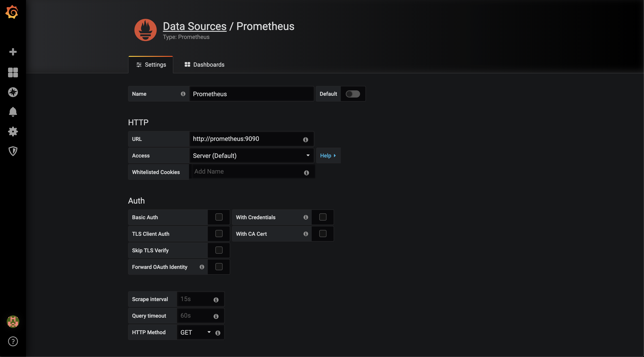Image resolution: width=644 pixels, height=357 pixels.
Task: Expand the Help section beside Access
Action: click(328, 155)
